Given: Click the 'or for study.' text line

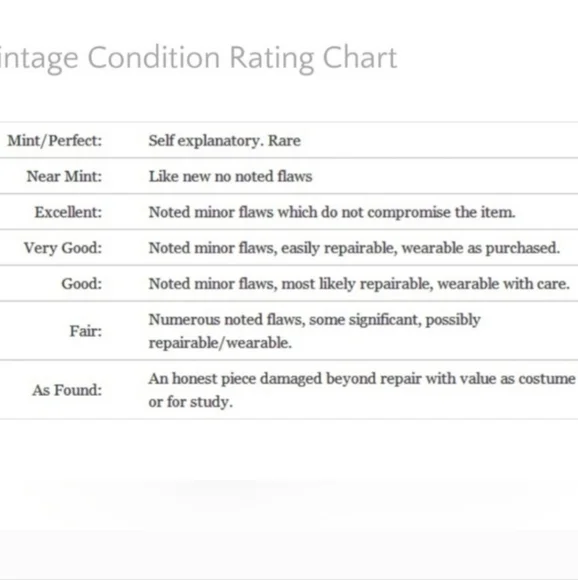Looking at the screenshot, I should pos(190,402).
